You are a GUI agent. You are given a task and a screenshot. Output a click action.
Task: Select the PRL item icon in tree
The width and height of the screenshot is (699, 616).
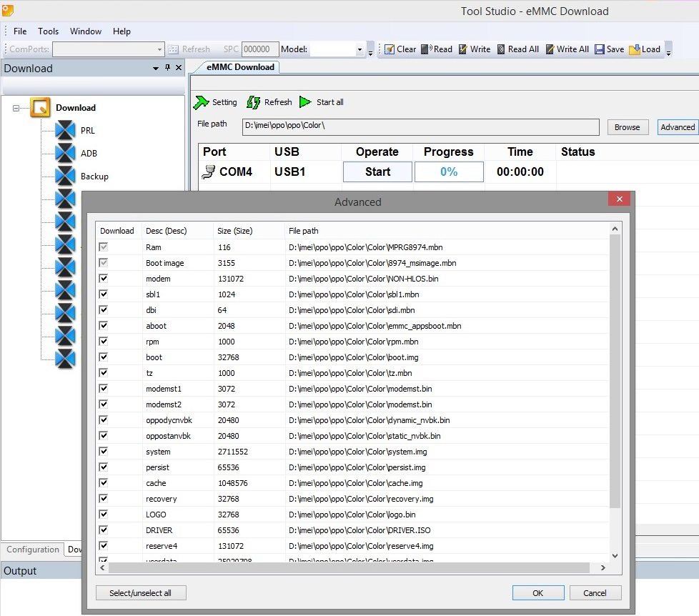coord(65,131)
